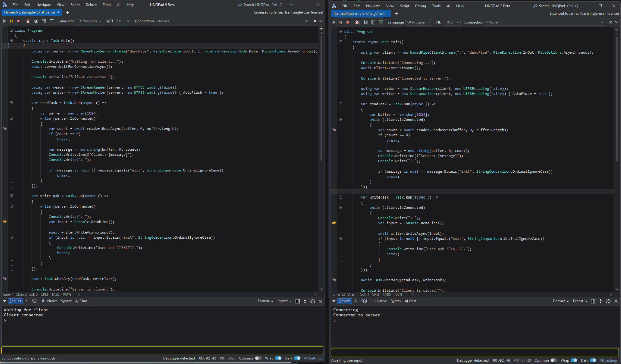Enable the Optimize toggle in the left window
The width and height of the screenshot is (621, 364).
(258, 358)
